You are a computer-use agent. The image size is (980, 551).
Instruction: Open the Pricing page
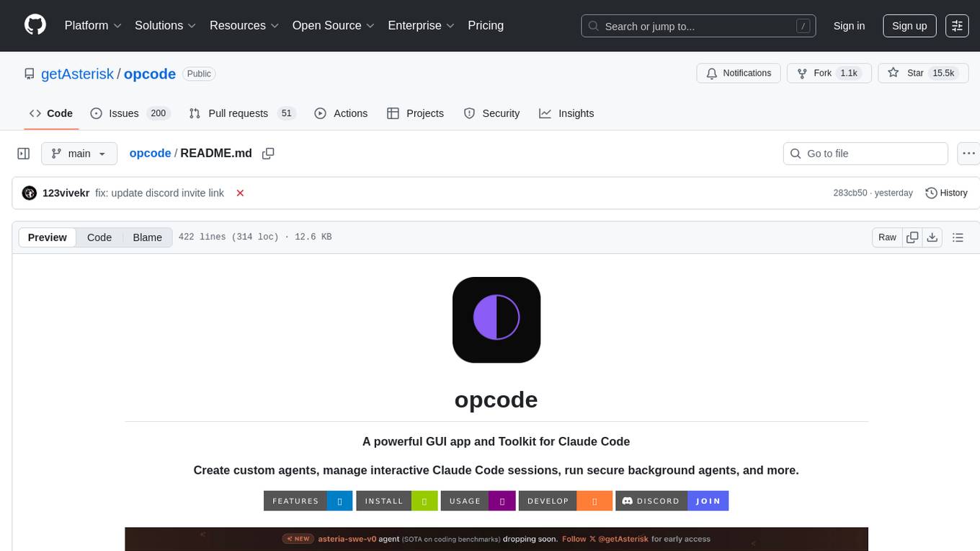(x=486, y=25)
